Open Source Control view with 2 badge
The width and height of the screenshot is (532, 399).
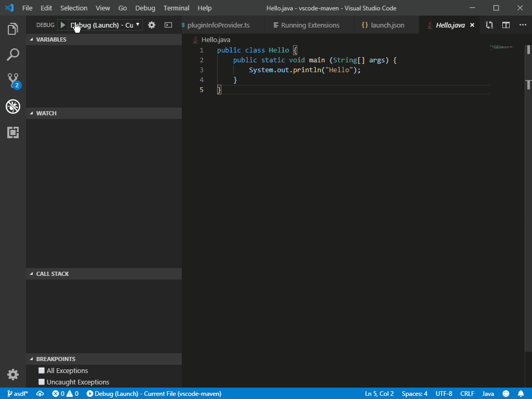[x=13, y=81]
